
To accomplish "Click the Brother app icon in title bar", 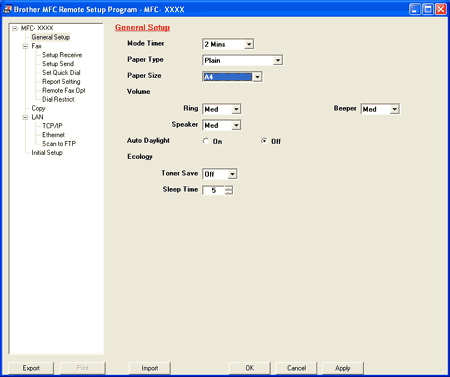I will point(7,9).
